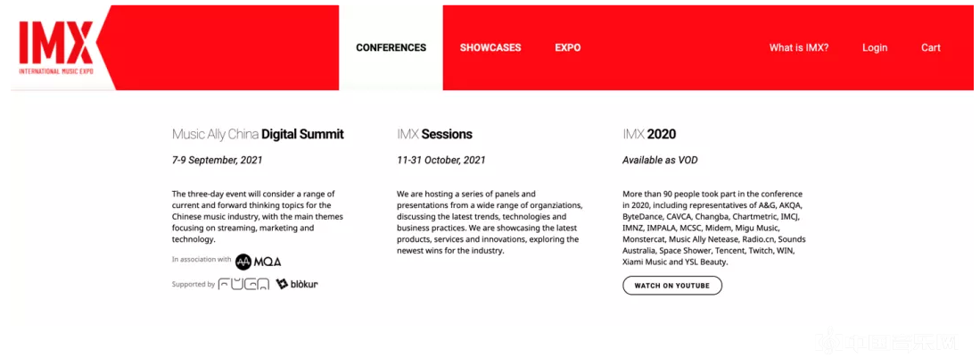The image size is (980, 358).
Task: Switch to the Showcases menu item
Action: click(x=490, y=48)
